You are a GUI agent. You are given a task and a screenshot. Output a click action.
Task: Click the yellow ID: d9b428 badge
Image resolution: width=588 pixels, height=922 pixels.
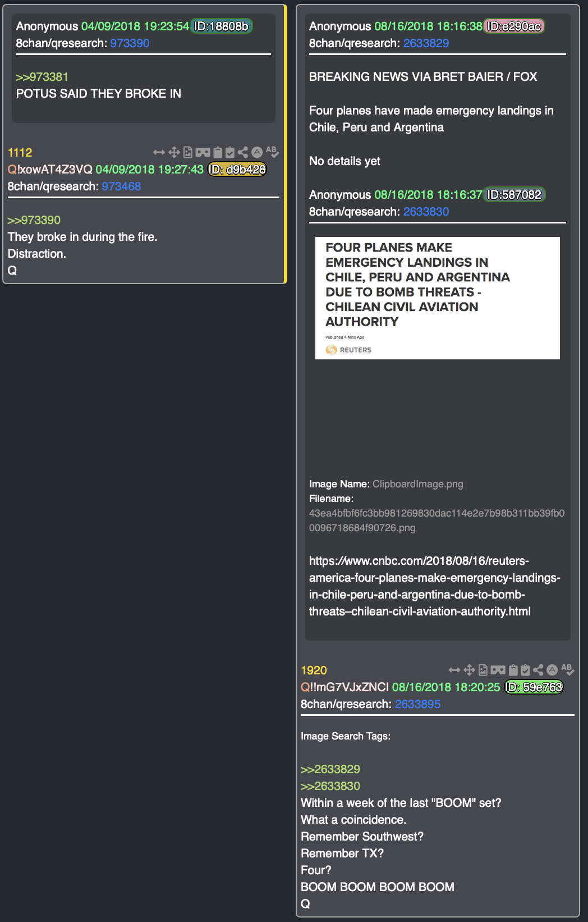(x=237, y=170)
